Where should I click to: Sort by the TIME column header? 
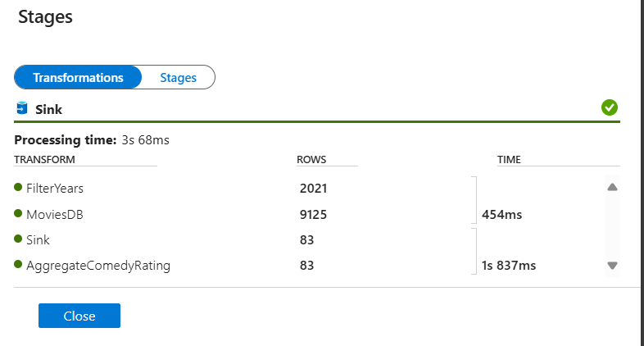[509, 159]
